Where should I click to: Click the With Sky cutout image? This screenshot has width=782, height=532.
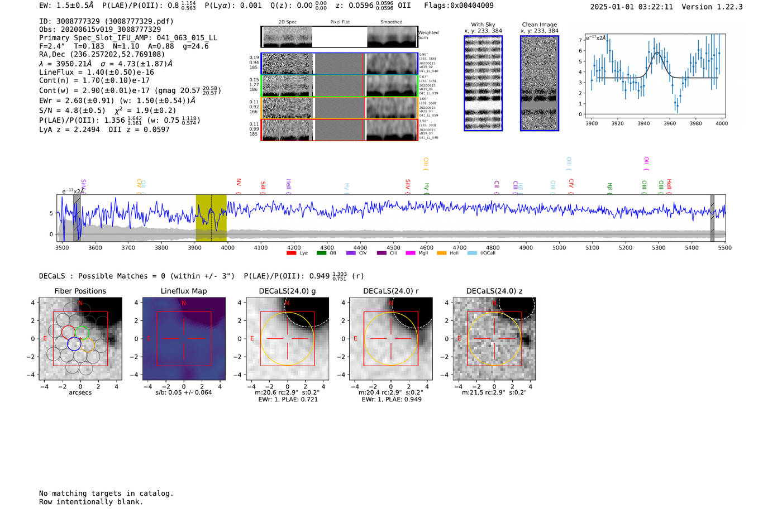[x=483, y=83]
